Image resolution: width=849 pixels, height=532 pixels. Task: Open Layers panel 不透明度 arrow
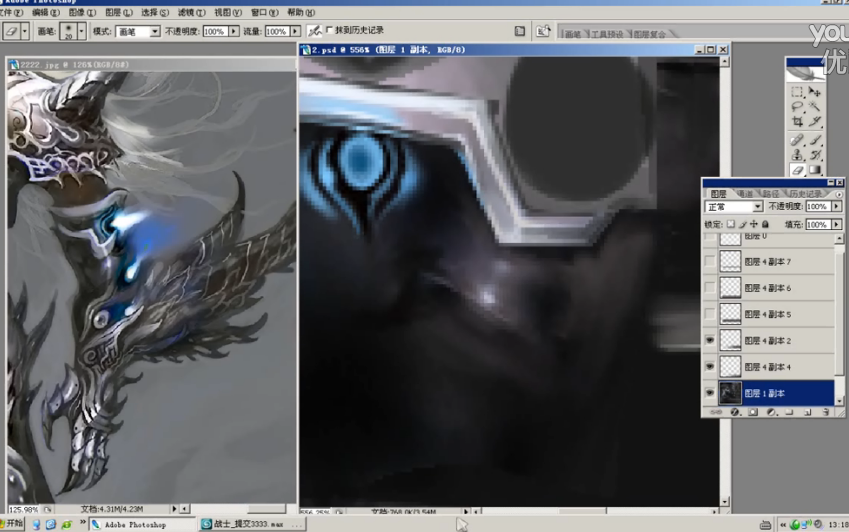(837, 207)
